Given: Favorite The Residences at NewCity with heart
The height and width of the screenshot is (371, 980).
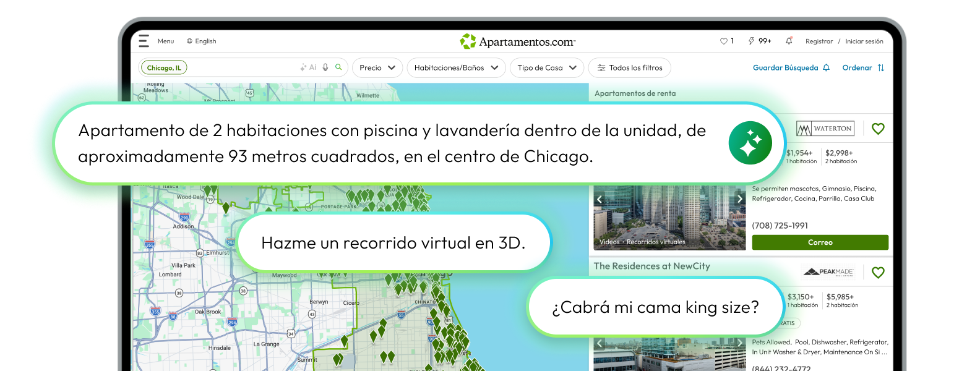Looking at the screenshot, I should 878,273.
